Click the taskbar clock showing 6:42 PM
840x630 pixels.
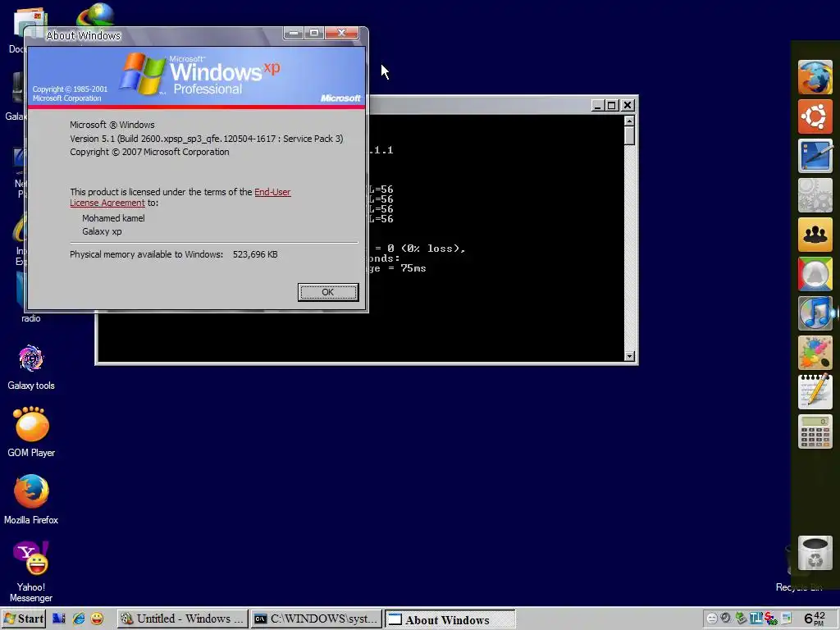815,619
